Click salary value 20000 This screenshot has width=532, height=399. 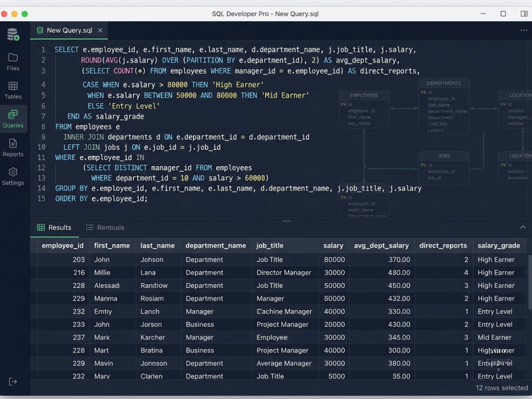pos(334,325)
